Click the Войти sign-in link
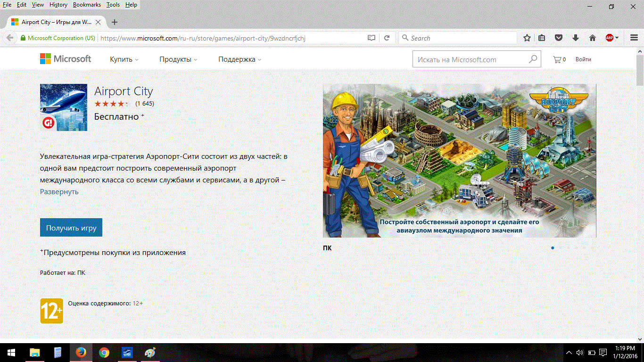The width and height of the screenshot is (644, 362). pyautogui.click(x=583, y=59)
